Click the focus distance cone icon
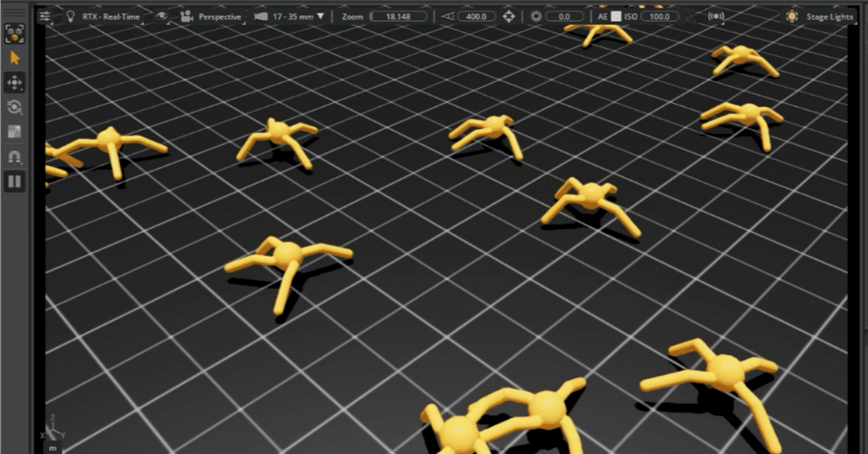This screenshot has width=868, height=454. tap(448, 16)
